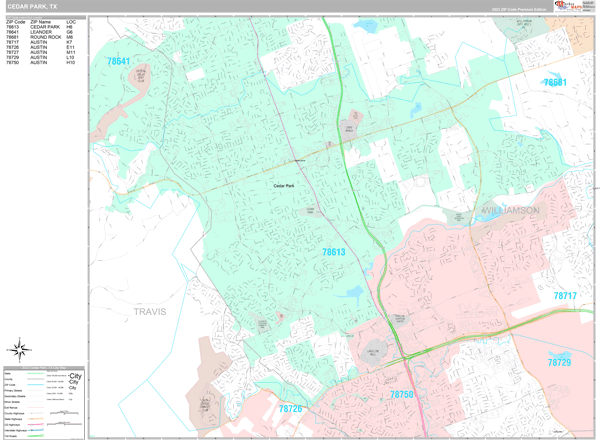The image size is (600, 440).
Task: Click "Interstate Highways" legend entry
Action: click(16, 430)
